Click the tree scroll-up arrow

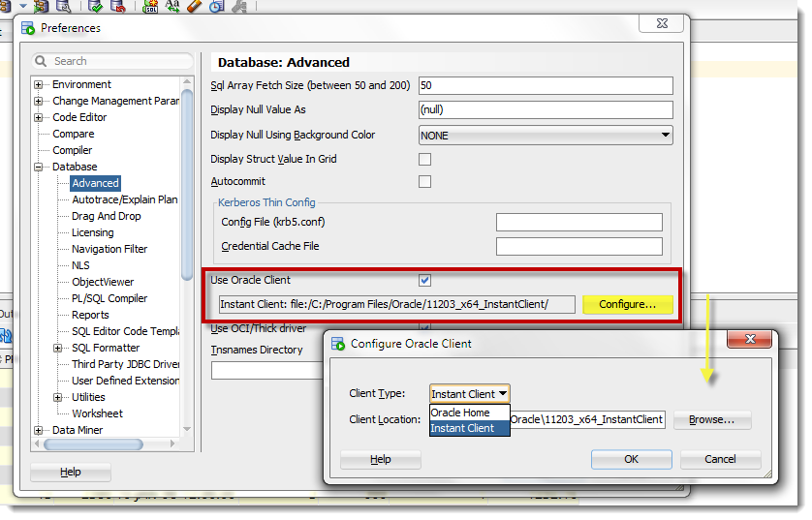[187, 81]
